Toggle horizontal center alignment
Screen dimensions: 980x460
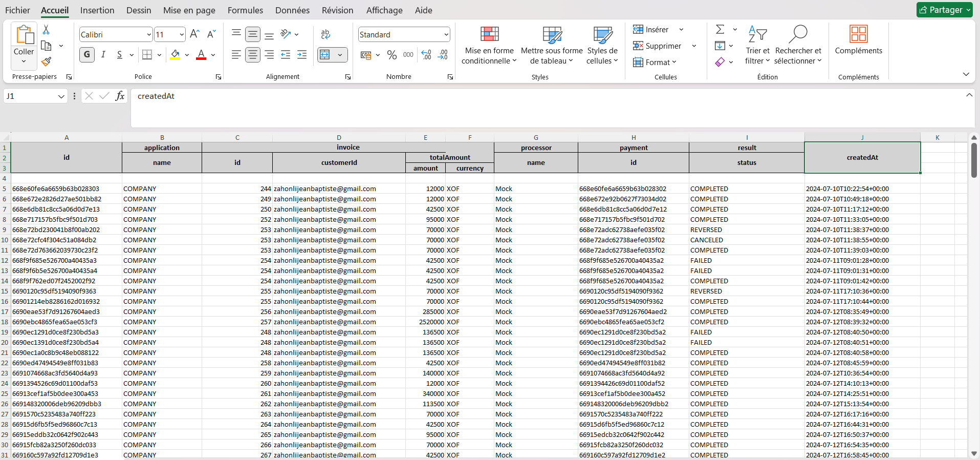[x=253, y=55]
